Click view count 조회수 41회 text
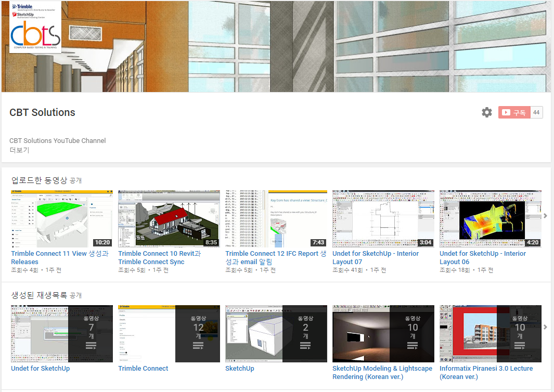554x392 pixels. point(347,270)
